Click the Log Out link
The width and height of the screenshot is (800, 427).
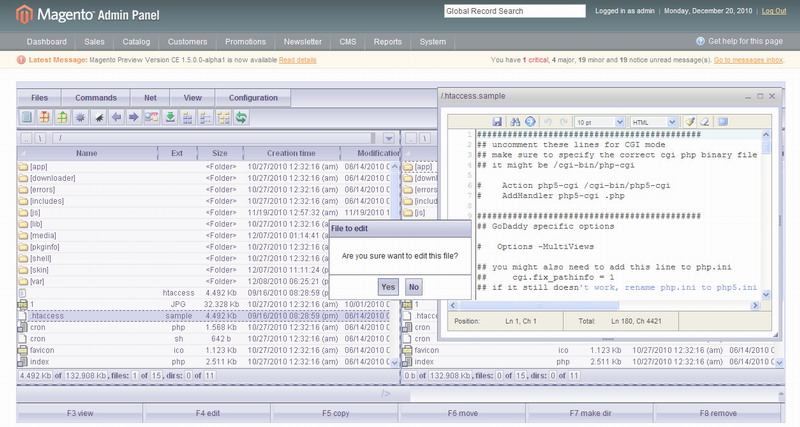pyautogui.click(x=773, y=11)
